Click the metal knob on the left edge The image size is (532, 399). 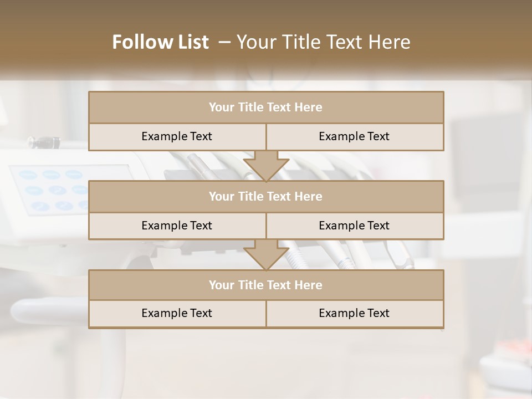pyautogui.click(x=42, y=142)
